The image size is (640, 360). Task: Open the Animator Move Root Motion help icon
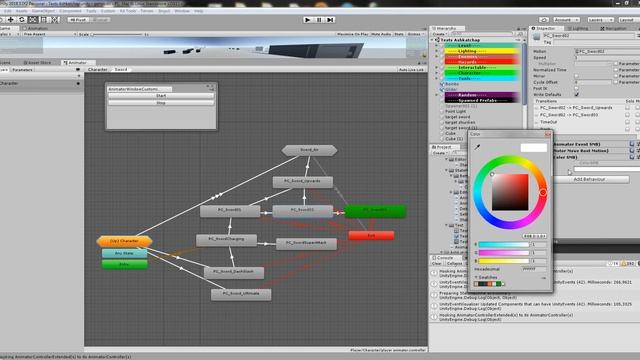click(632, 151)
